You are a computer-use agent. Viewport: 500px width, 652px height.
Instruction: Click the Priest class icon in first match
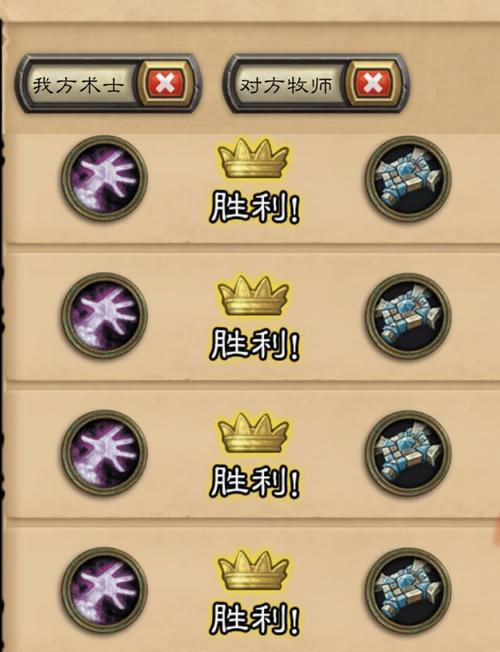pos(408,178)
